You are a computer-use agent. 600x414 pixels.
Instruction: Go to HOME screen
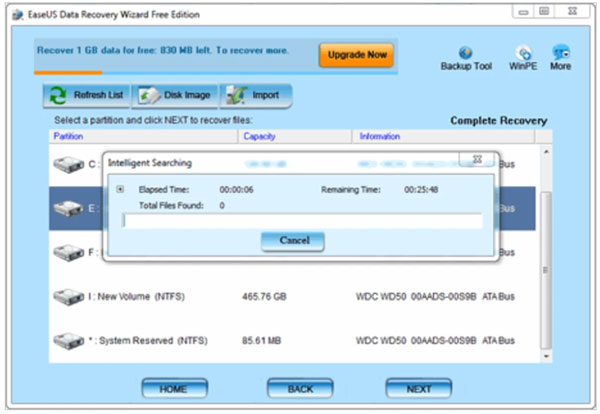tap(174, 389)
